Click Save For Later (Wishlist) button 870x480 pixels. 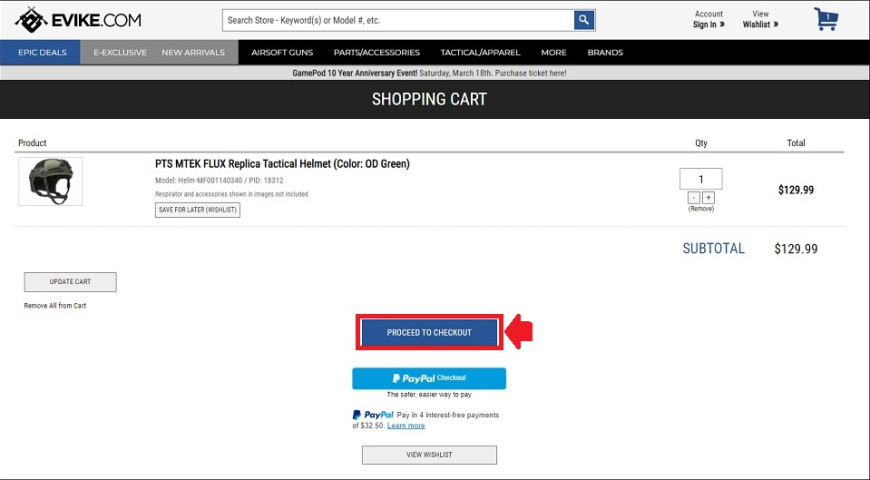tap(198, 210)
